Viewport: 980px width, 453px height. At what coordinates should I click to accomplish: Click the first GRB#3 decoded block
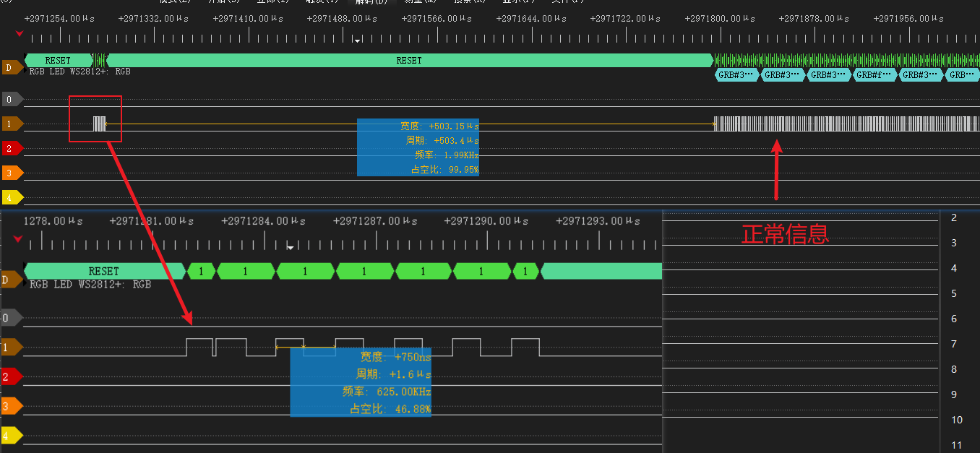tap(736, 74)
